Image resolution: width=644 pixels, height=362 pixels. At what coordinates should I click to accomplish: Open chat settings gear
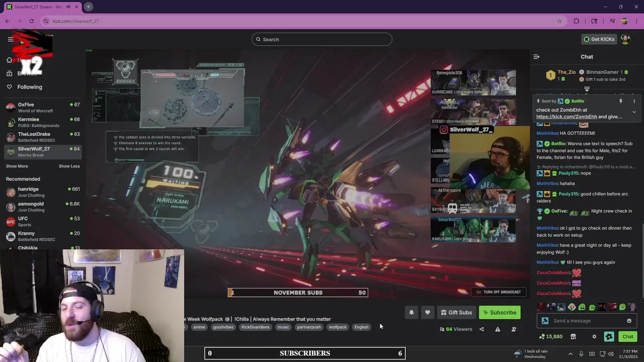[x=594, y=336]
